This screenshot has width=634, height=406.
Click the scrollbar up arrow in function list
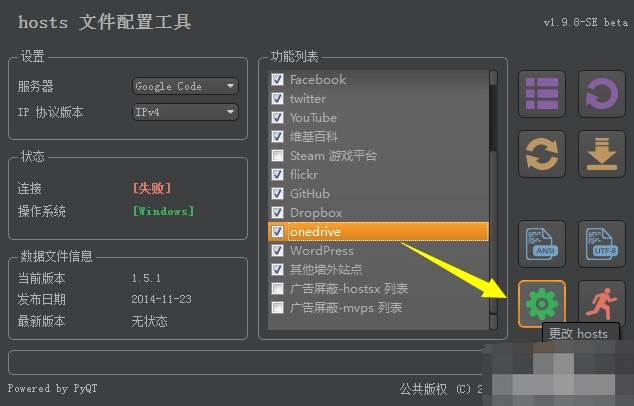[493, 78]
